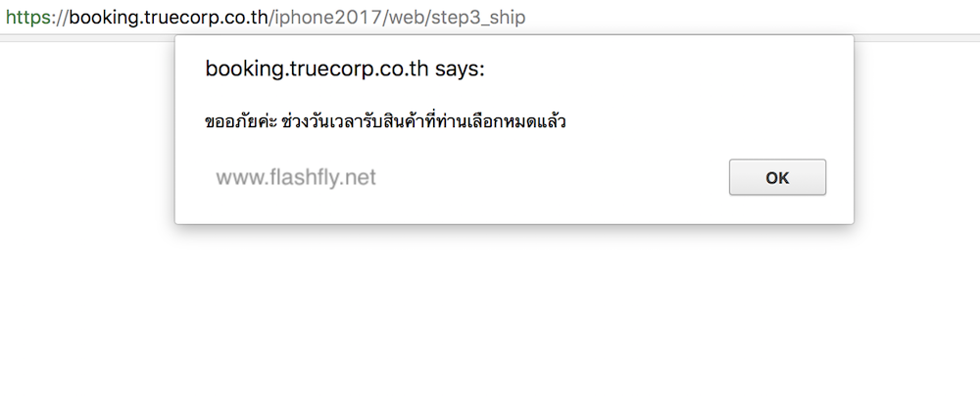Image resolution: width=980 pixels, height=418 pixels.
Task: Click the step3_ship segment of the URL
Action: pyautogui.click(x=482, y=18)
